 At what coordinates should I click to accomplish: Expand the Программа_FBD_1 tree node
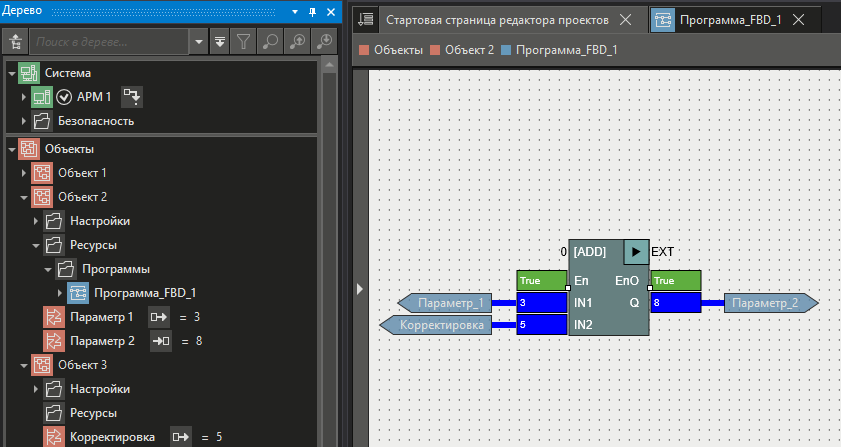pyautogui.click(x=60, y=293)
